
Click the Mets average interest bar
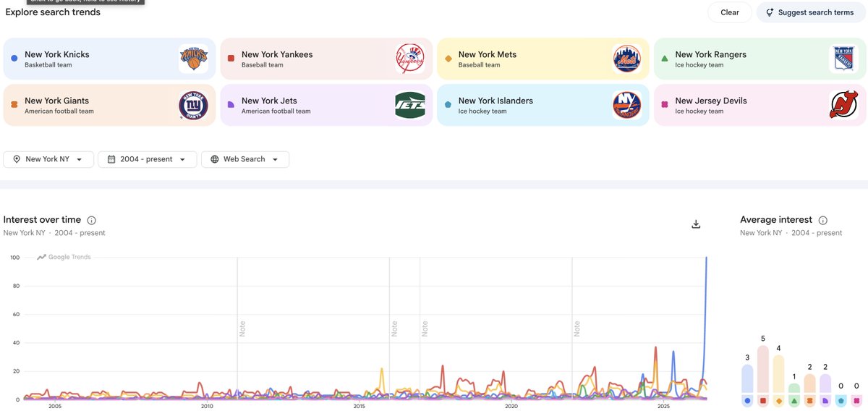click(778, 374)
